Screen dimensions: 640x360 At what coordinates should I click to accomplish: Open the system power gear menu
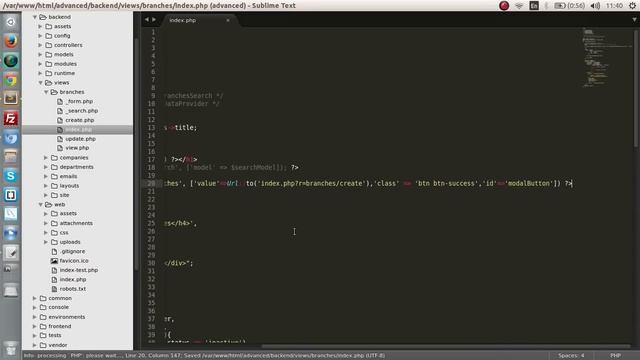[633, 6]
